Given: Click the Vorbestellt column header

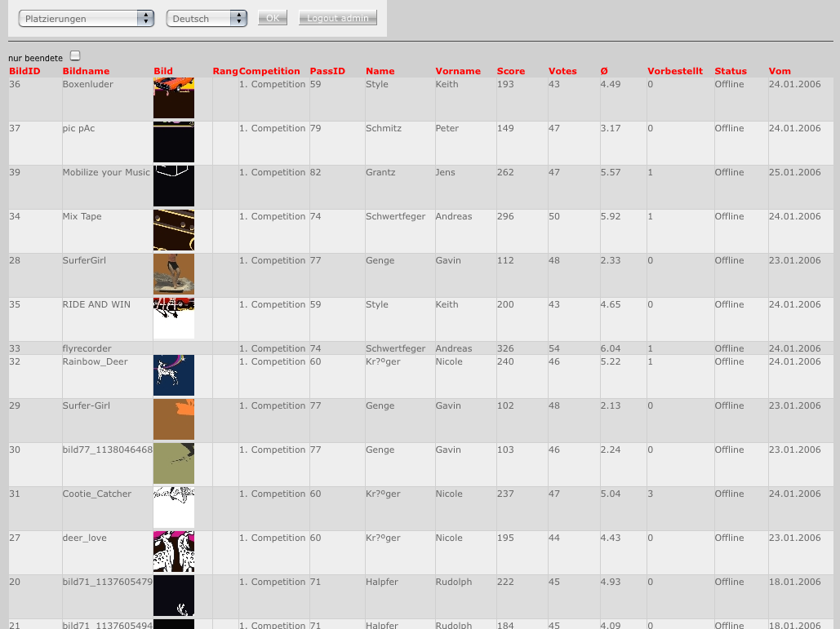Looking at the screenshot, I should click(674, 71).
